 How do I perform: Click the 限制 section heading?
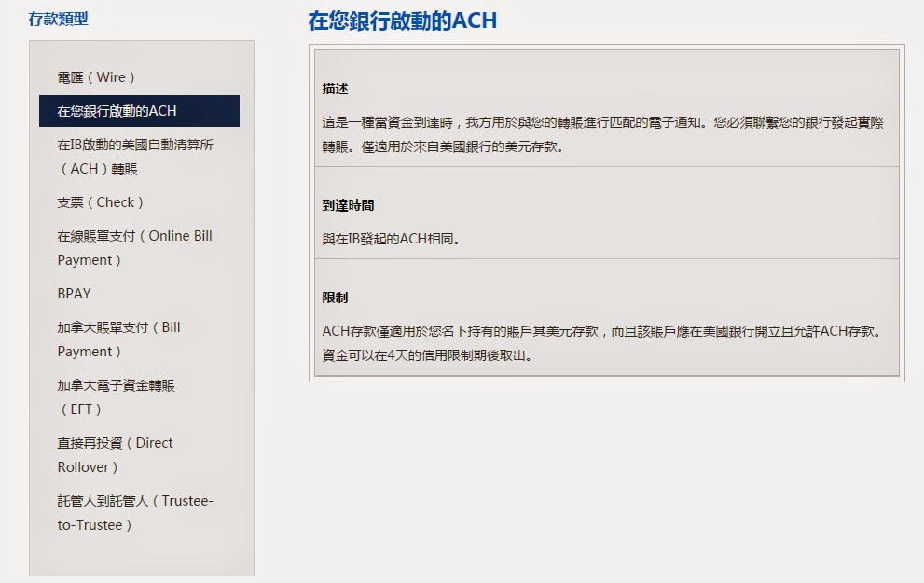(x=335, y=298)
